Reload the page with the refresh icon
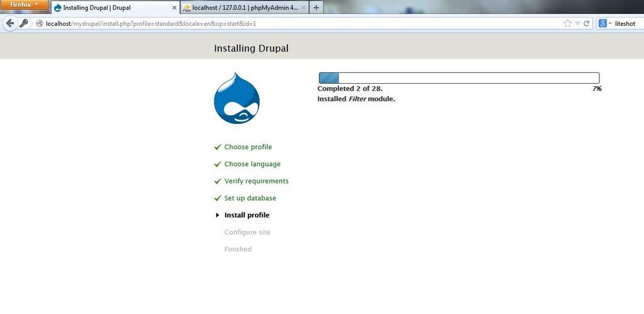This screenshot has width=644, height=314. 587,23
